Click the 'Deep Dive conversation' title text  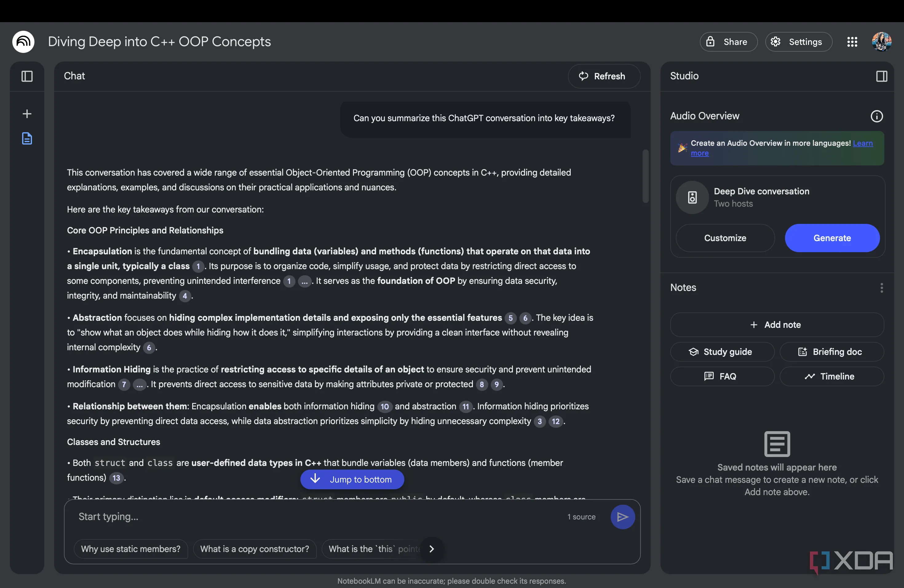[x=761, y=191]
